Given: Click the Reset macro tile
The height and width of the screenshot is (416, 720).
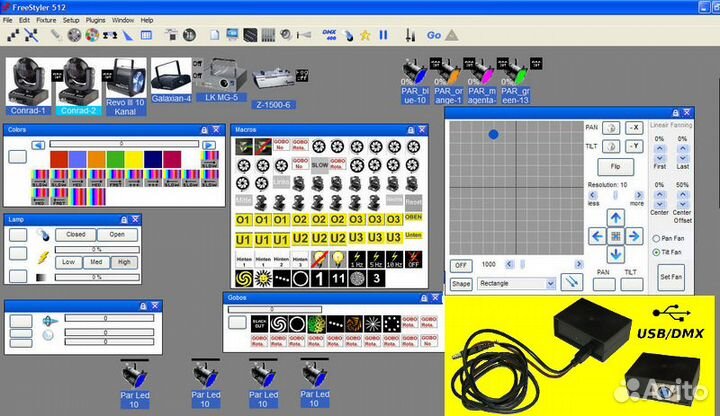Looking at the screenshot, I should click(x=413, y=202).
